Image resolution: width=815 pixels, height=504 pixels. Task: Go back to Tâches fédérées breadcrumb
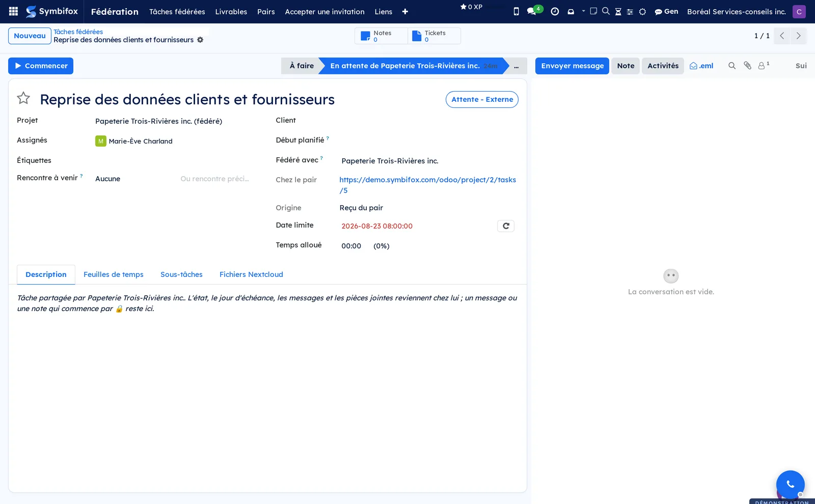(x=78, y=32)
